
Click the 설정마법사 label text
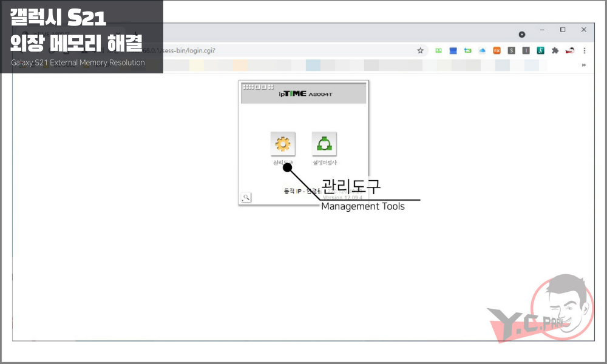pos(325,163)
